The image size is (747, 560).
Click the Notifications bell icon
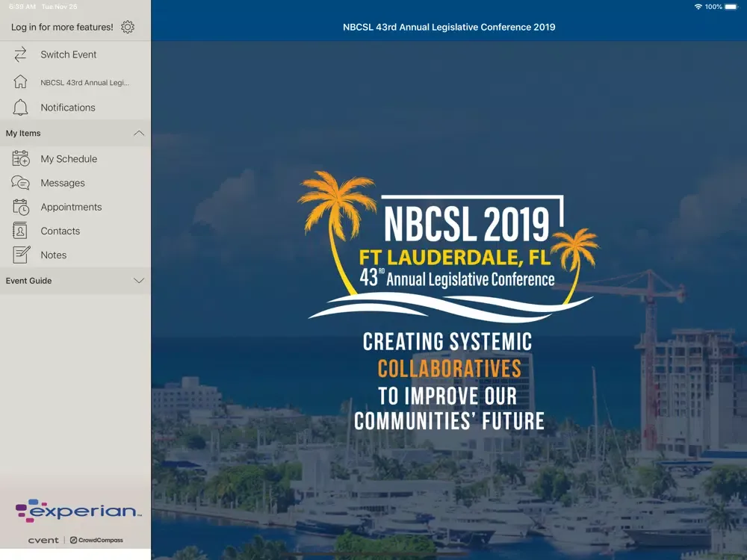click(20, 108)
